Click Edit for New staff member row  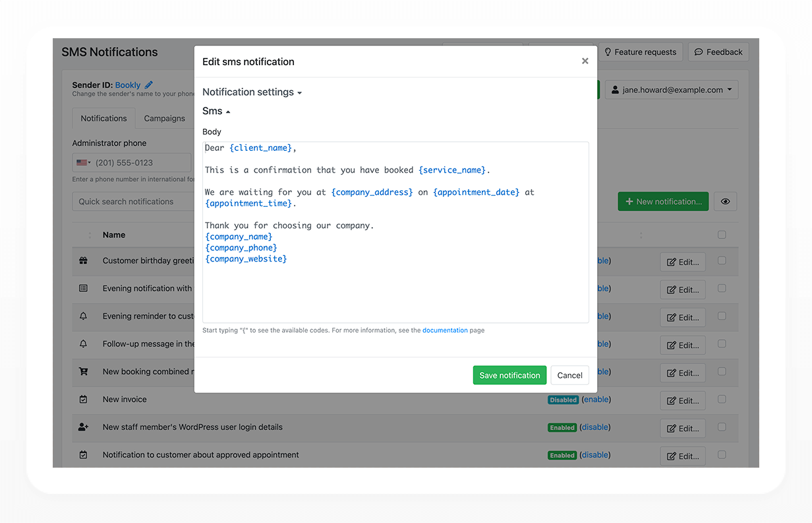click(683, 428)
